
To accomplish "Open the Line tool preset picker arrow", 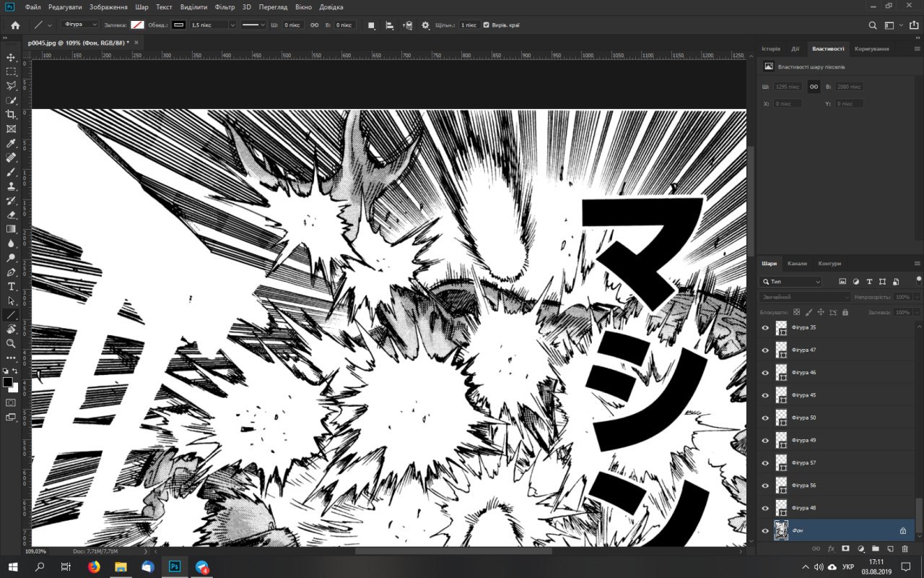I will tap(49, 25).
